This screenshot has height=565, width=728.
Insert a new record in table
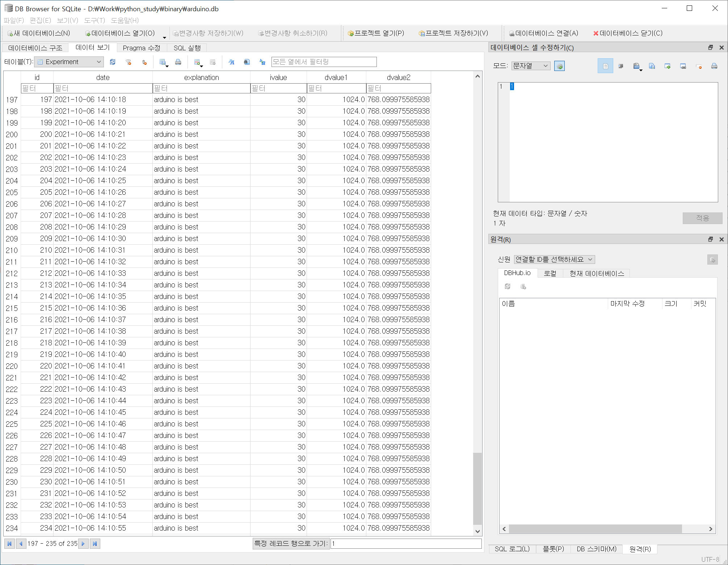click(197, 62)
